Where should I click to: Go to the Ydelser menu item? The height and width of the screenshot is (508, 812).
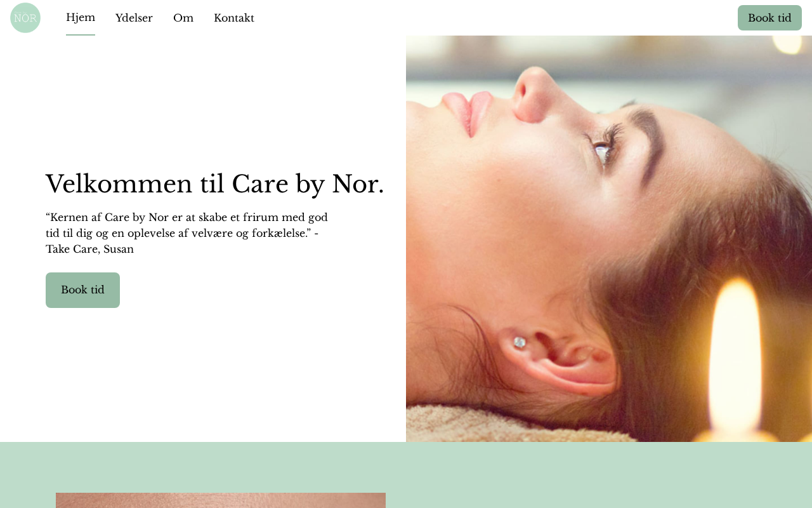[x=134, y=18]
